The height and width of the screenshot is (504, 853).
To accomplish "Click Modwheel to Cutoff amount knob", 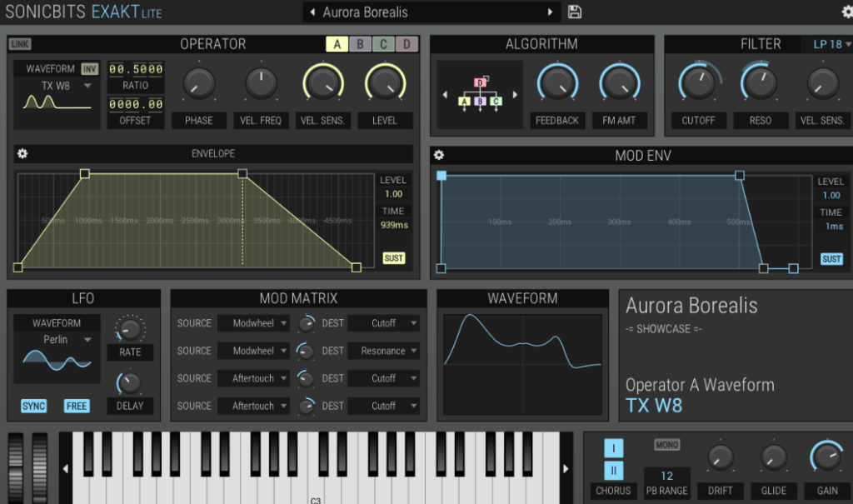I will (x=307, y=323).
